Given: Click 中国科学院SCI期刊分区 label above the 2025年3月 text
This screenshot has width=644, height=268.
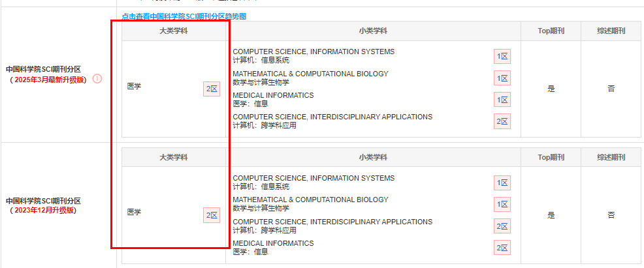Looking at the screenshot, I should pos(43,69).
